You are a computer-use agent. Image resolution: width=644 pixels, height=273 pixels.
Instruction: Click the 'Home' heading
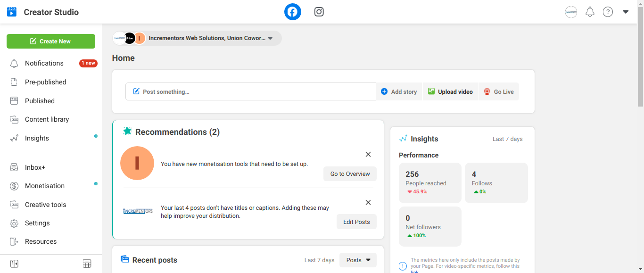pyautogui.click(x=124, y=58)
